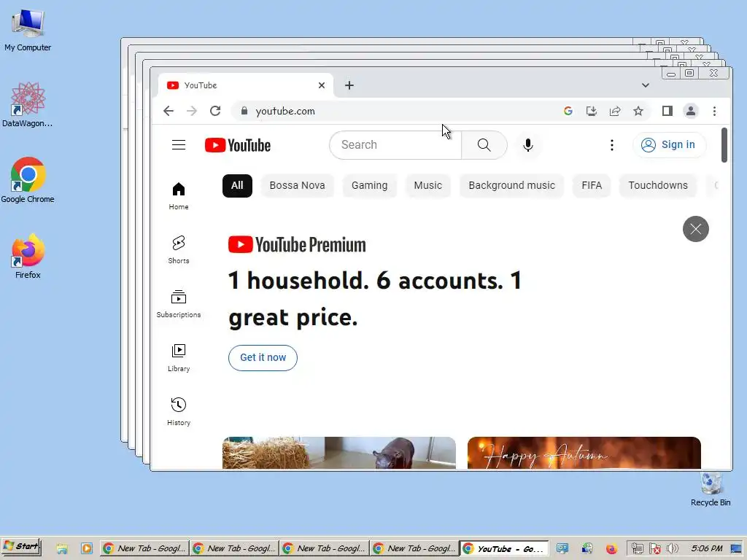Screen dimensions: 747x560
Task: Click the Google icon in the address bar
Action: click(568, 111)
